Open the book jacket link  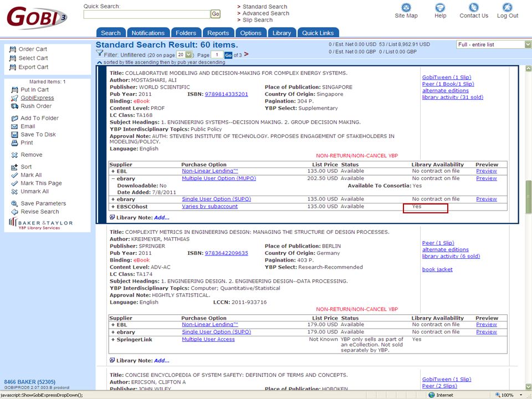(437, 269)
